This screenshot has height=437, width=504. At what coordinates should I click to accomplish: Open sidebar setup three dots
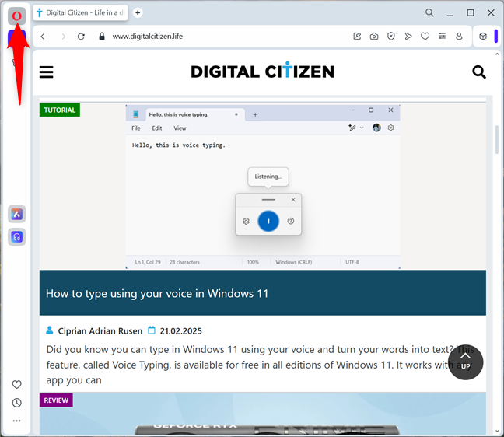(16, 421)
